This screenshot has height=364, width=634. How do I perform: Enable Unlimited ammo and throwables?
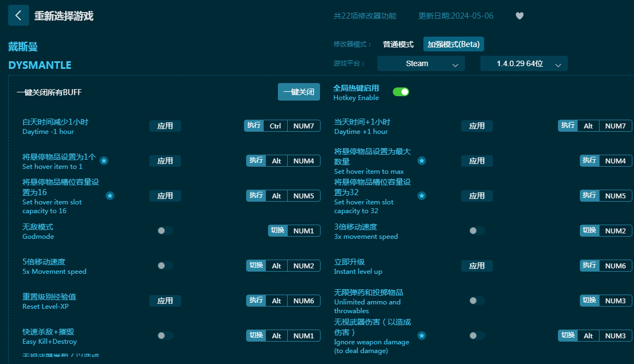click(x=476, y=301)
